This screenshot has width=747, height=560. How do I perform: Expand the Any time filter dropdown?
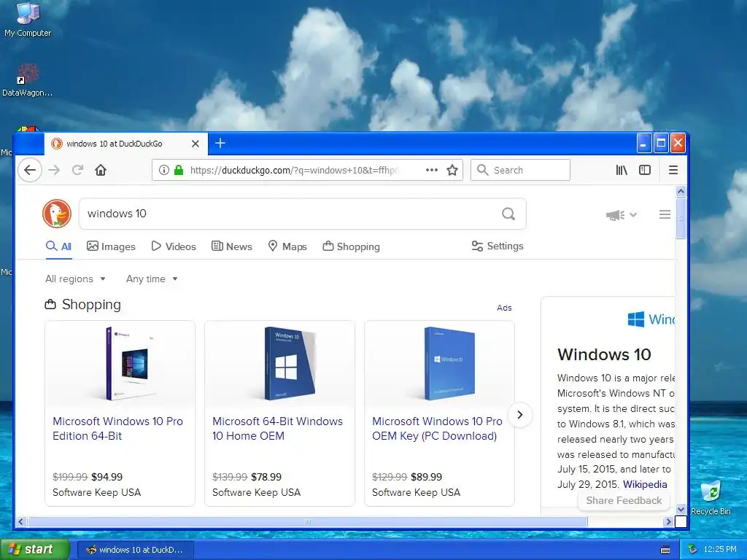point(152,279)
